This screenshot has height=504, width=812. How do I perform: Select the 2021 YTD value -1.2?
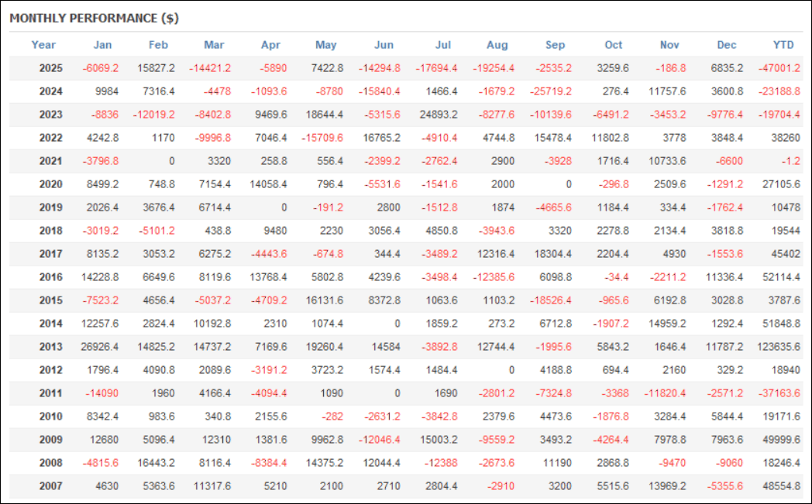coord(790,161)
